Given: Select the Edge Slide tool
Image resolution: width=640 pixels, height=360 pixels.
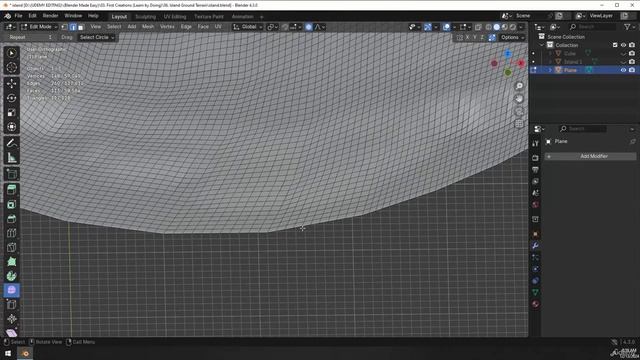Looking at the screenshot, I should point(11,304).
